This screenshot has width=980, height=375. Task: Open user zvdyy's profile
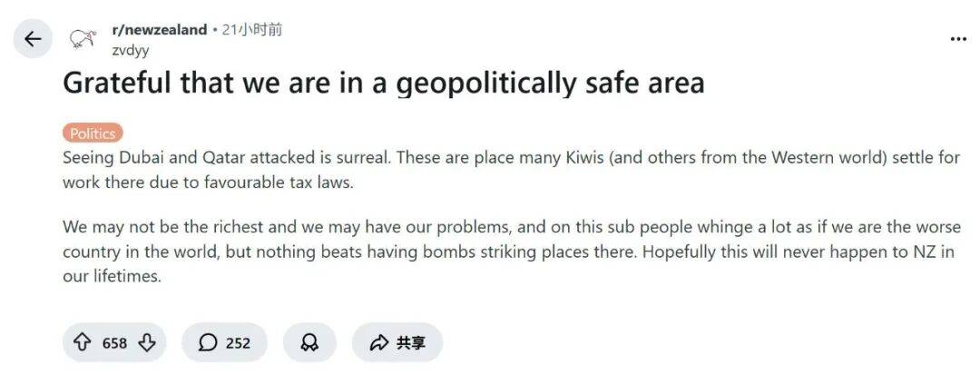[131, 50]
